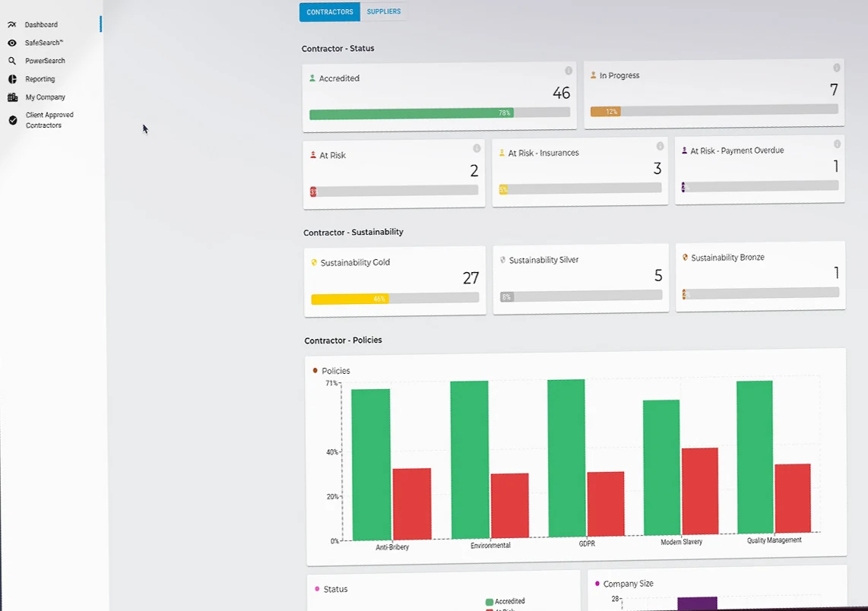
Task: Click the Reporting pie chart icon
Action: point(12,79)
